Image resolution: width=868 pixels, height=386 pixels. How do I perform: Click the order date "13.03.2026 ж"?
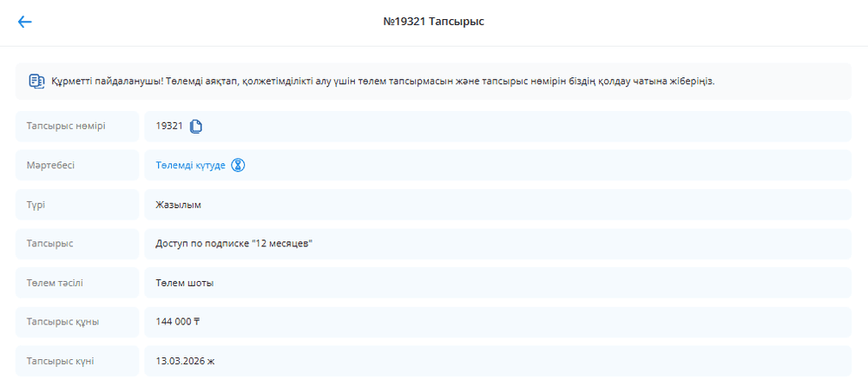[x=185, y=361]
